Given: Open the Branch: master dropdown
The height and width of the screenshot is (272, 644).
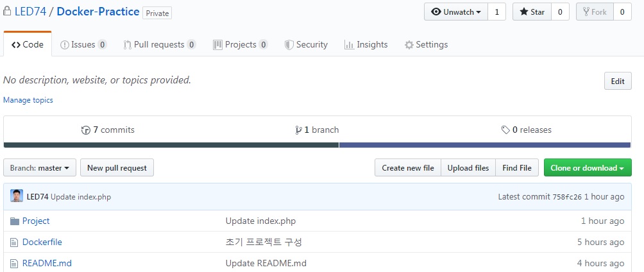Looking at the screenshot, I should 40,167.
